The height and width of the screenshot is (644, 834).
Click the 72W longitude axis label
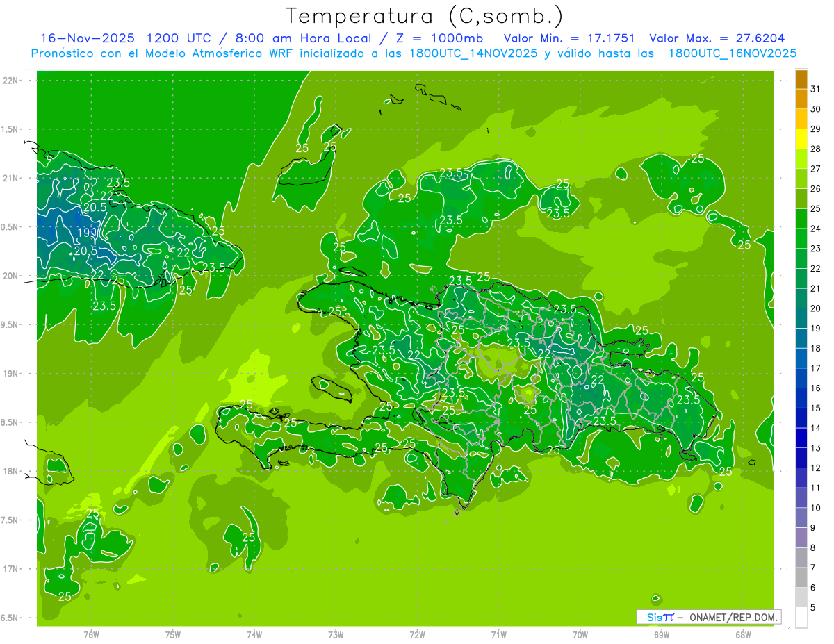pyautogui.click(x=417, y=634)
